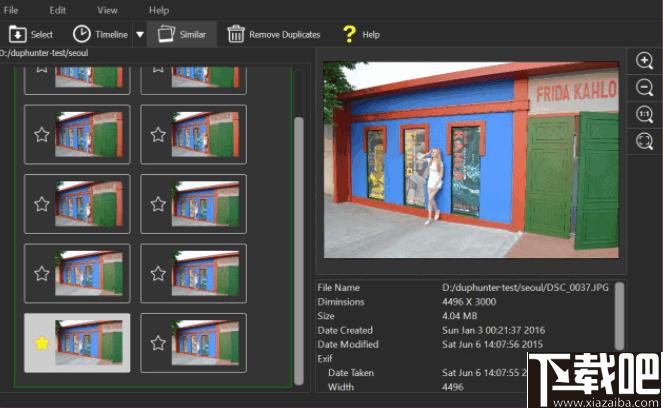This screenshot has height=408, width=663.
Task: Open the Timeline clock icon
Action: click(82, 34)
